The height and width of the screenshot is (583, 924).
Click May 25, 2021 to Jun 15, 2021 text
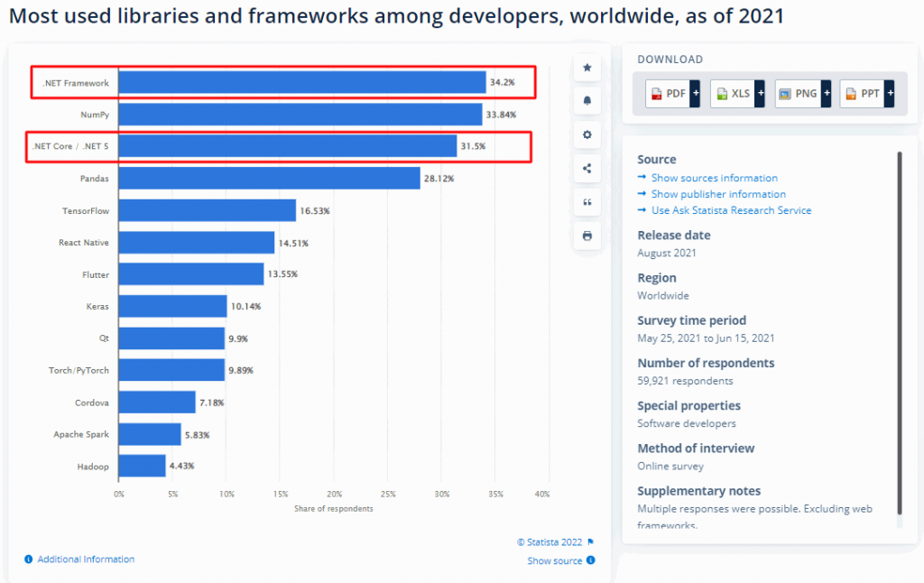pyautogui.click(x=706, y=338)
